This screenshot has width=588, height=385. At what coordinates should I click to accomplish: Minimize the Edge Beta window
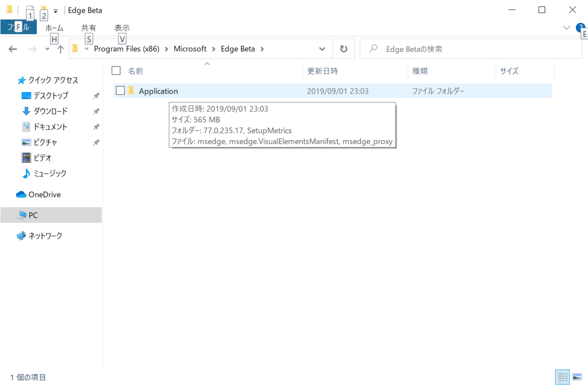[512, 10]
